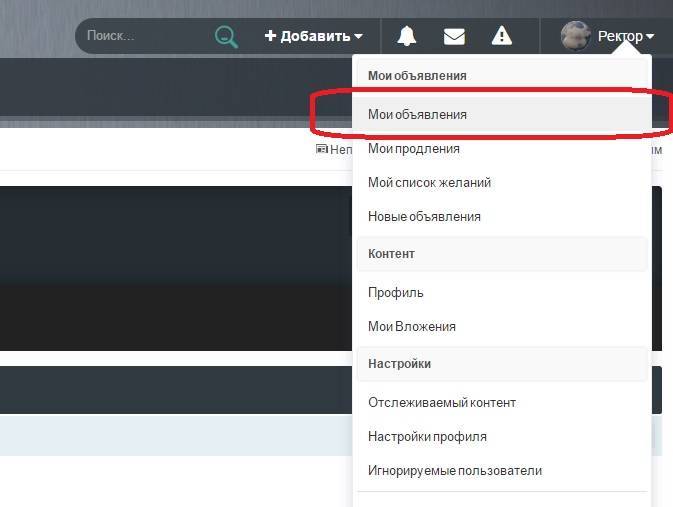Click the Контент section header
The width and height of the screenshot is (673, 507).
391,253
